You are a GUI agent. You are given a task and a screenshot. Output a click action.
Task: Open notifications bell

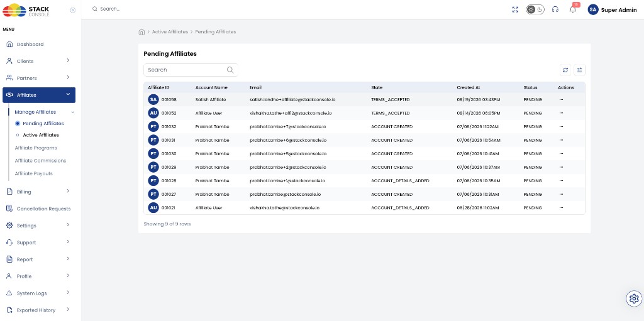coord(573,9)
